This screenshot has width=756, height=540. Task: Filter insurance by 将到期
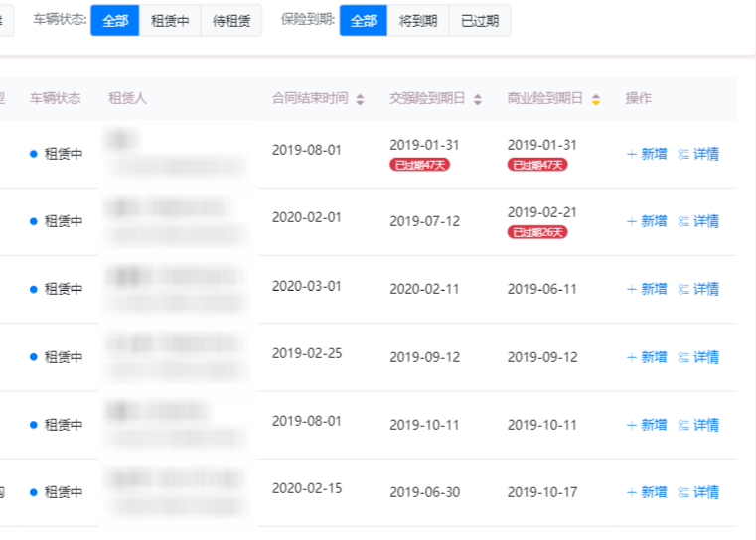[x=418, y=20]
